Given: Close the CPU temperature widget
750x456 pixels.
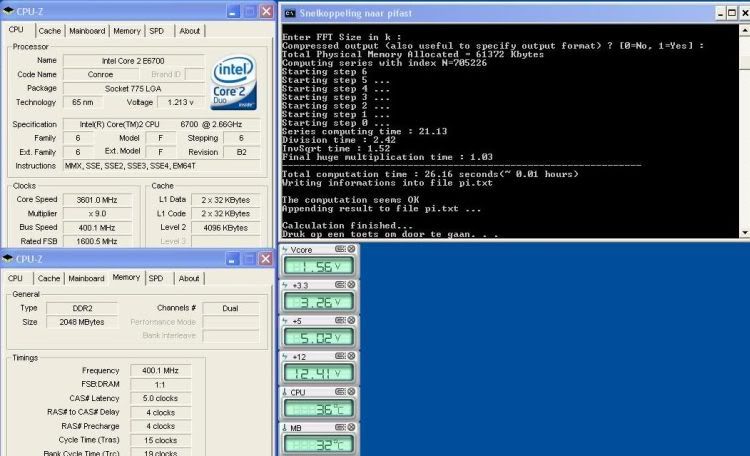Looking at the screenshot, I should [x=351, y=391].
